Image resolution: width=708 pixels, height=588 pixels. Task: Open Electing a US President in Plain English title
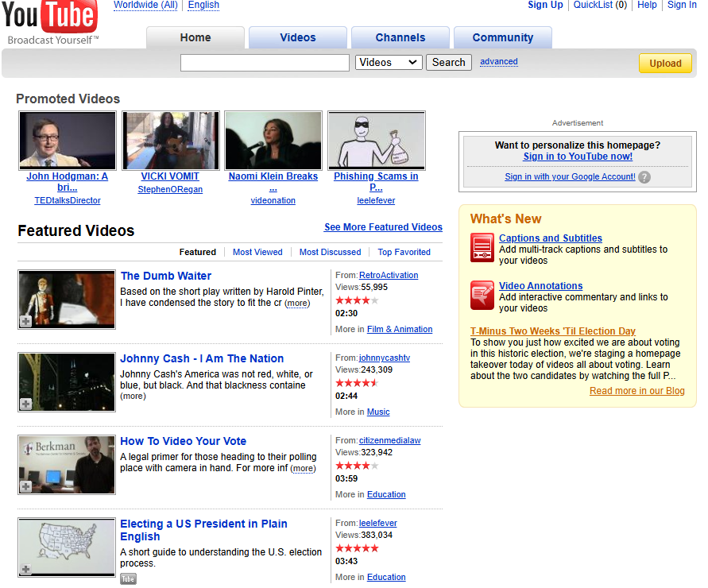[203, 530]
